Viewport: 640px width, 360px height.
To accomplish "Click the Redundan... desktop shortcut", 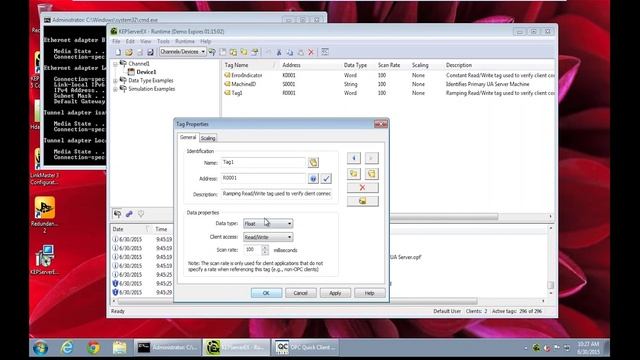I will click(x=44, y=214).
